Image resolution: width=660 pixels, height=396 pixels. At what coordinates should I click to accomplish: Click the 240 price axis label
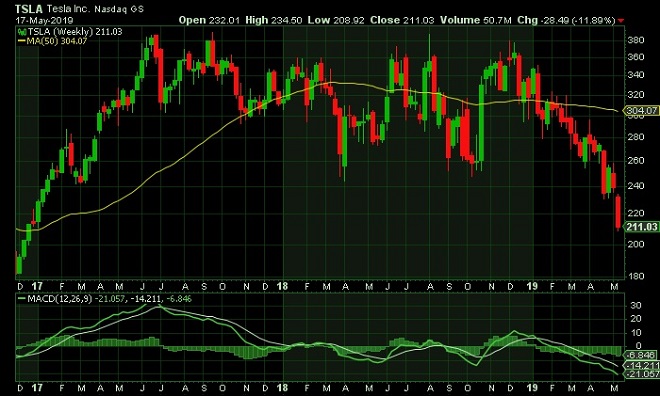coord(635,186)
